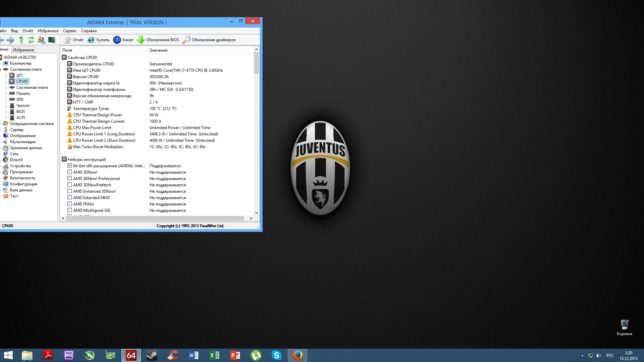Open the Report toolbar icon
Viewport: 644px width, 362px height.
(67, 40)
